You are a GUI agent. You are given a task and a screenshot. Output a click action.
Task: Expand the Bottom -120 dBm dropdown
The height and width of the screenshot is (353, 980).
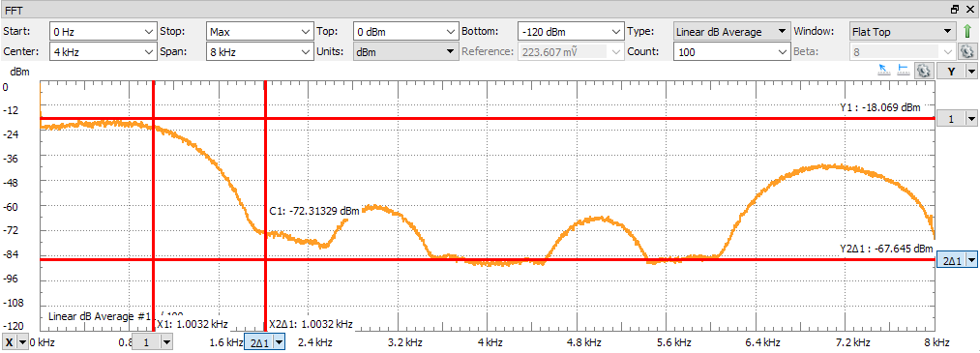point(571,31)
